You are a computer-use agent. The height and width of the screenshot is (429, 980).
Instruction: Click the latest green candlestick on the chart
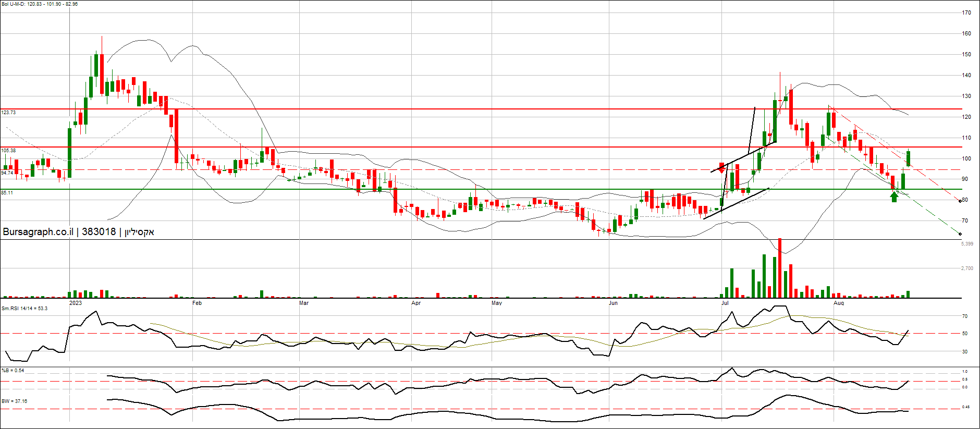point(909,158)
